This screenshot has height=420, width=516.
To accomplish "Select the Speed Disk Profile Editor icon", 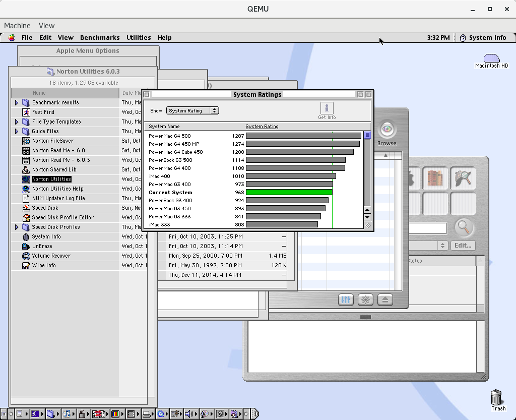I will click(26, 218).
